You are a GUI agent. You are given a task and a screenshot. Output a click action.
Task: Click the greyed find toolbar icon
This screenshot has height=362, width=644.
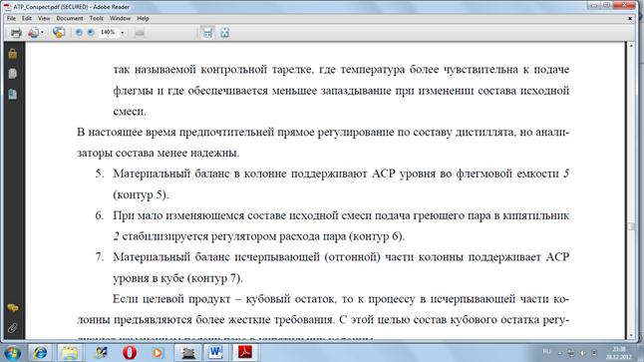(140, 33)
